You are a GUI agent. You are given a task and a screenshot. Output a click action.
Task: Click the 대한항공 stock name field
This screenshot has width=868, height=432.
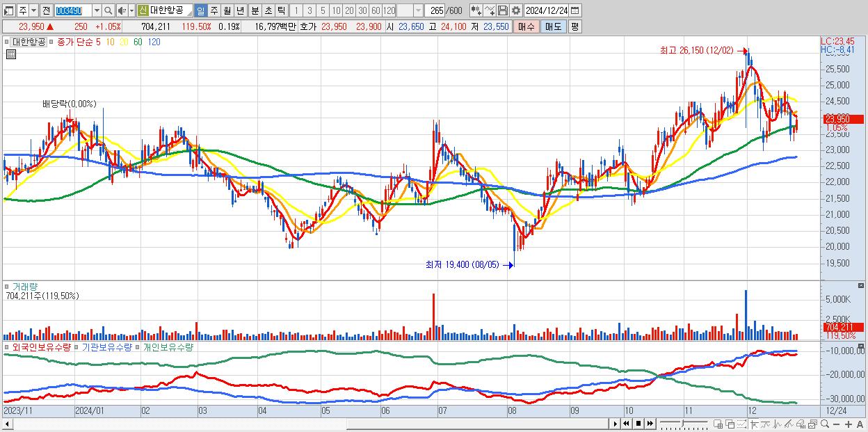point(171,11)
